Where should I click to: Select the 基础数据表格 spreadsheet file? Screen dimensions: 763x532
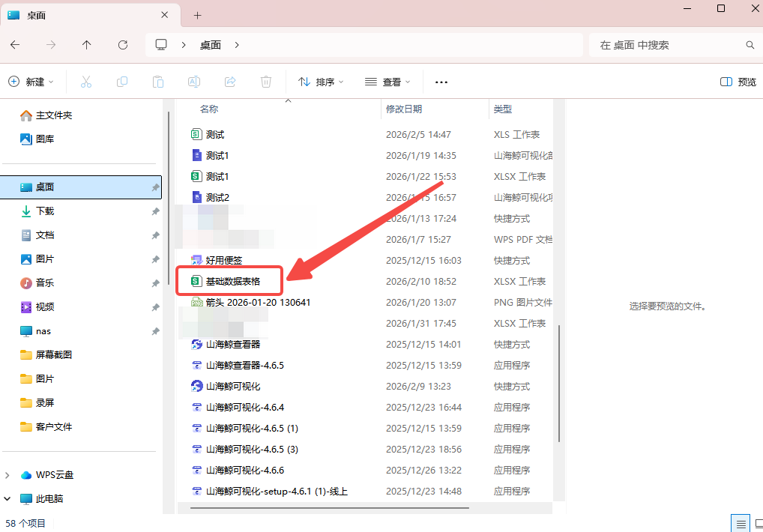pyautogui.click(x=233, y=282)
